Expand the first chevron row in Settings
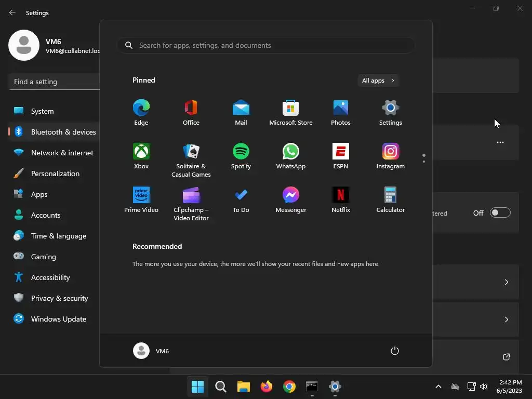The height and width of the screenshot is (399, 532). 506,282
